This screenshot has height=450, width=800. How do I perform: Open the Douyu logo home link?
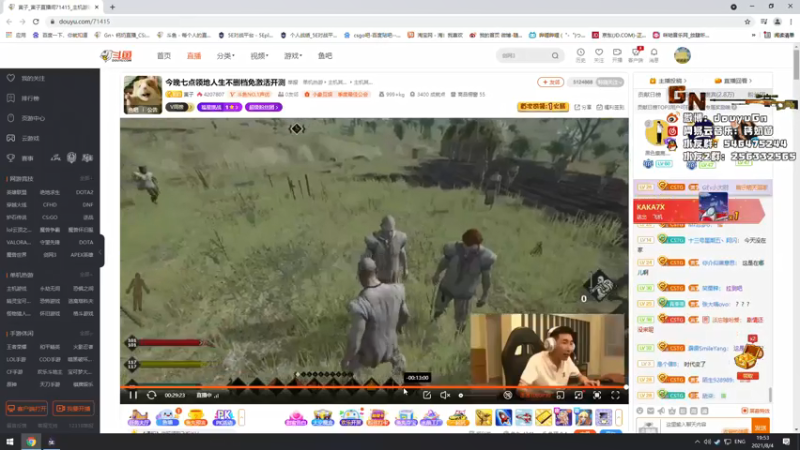click(116, 56)
